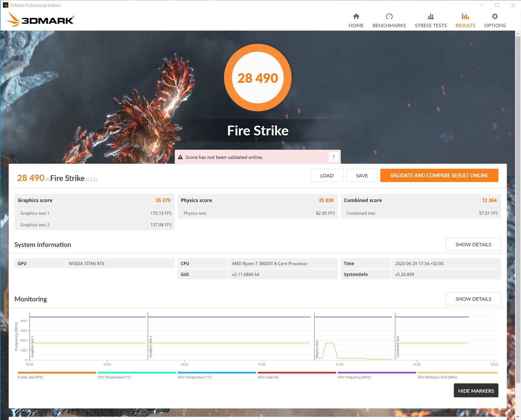Click the scrollbar down arrow
This screenshot has height=420, width=521.
tap(518, 417)
